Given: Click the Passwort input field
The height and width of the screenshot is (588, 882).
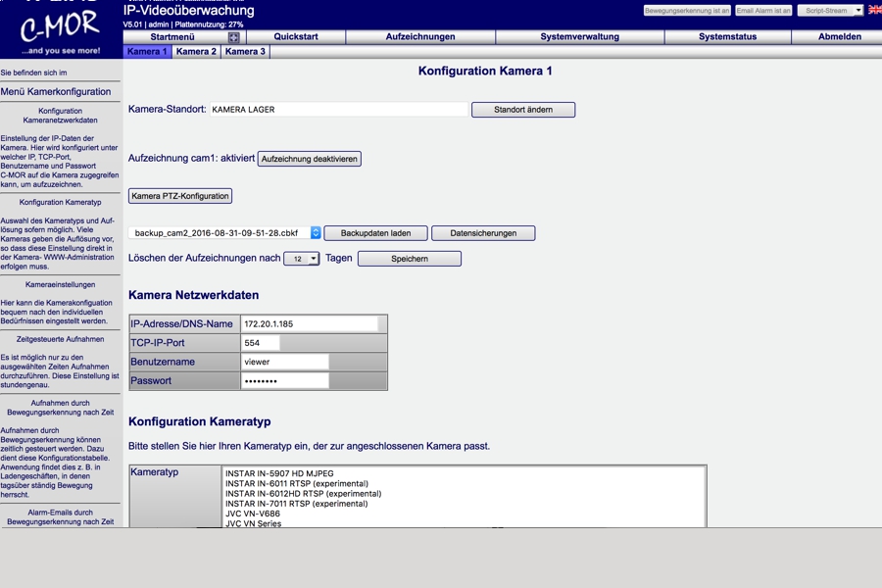Looking at the screenshot, I should coord(285,381).
